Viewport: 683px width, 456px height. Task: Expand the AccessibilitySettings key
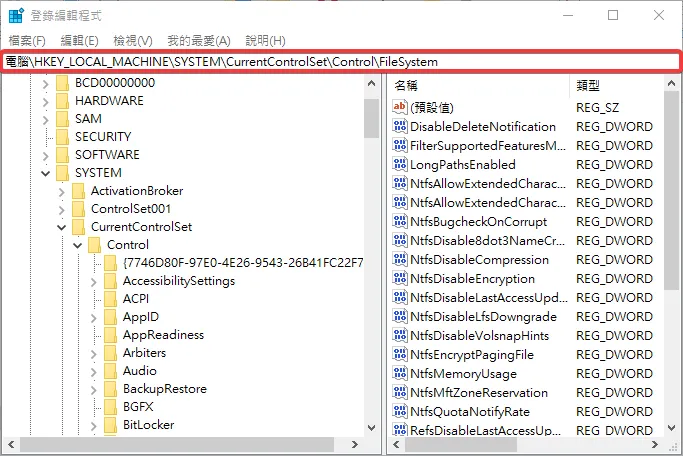click(x=94, y=282)
